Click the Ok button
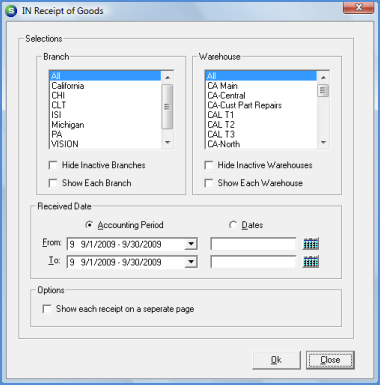The width and height of the screenshot is (380, 385). pos(276,360)
